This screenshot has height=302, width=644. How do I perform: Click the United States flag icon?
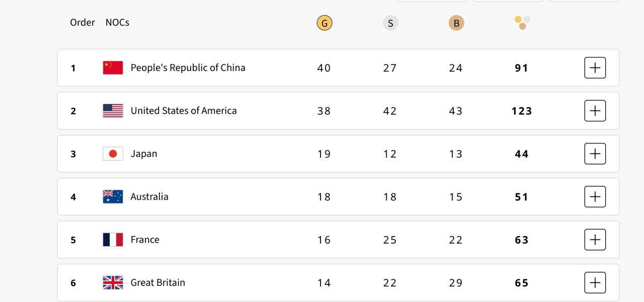[x=113, y=111]
